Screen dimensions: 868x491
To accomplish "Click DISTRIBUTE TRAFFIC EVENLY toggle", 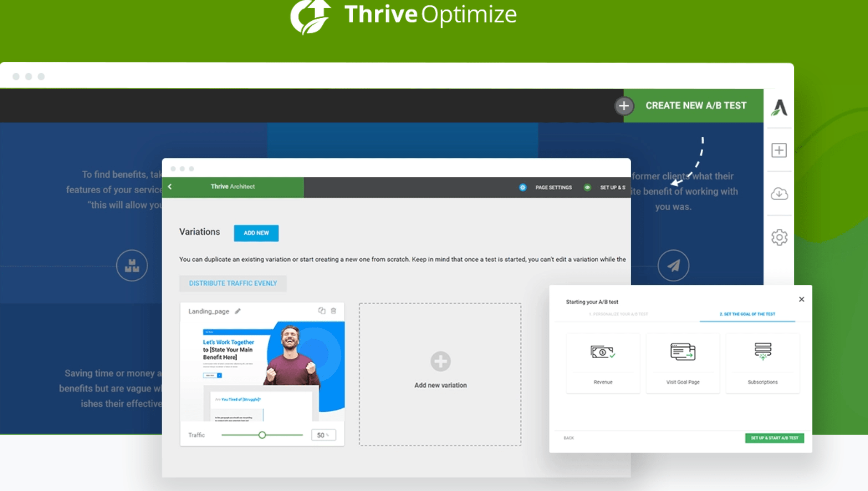I will (232, 283).
